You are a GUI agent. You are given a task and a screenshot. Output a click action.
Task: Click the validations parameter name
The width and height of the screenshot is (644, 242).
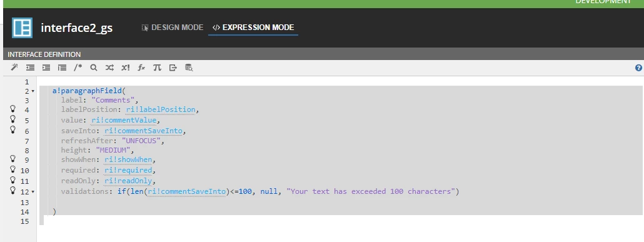pos(85,191)
